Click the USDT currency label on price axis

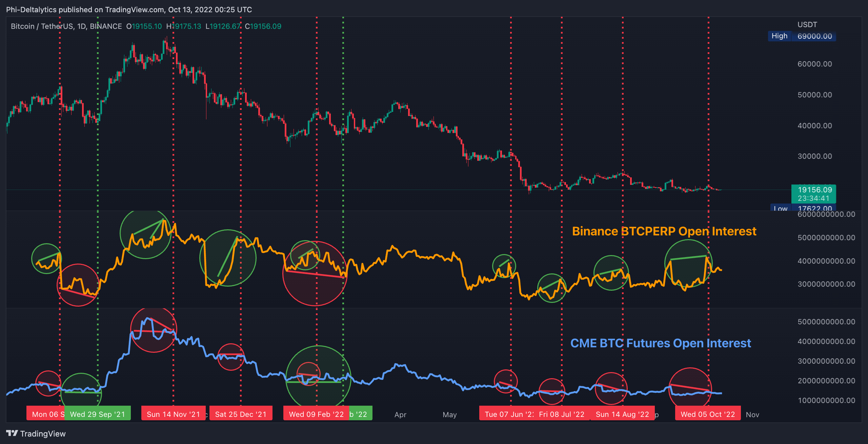point(807,24)
